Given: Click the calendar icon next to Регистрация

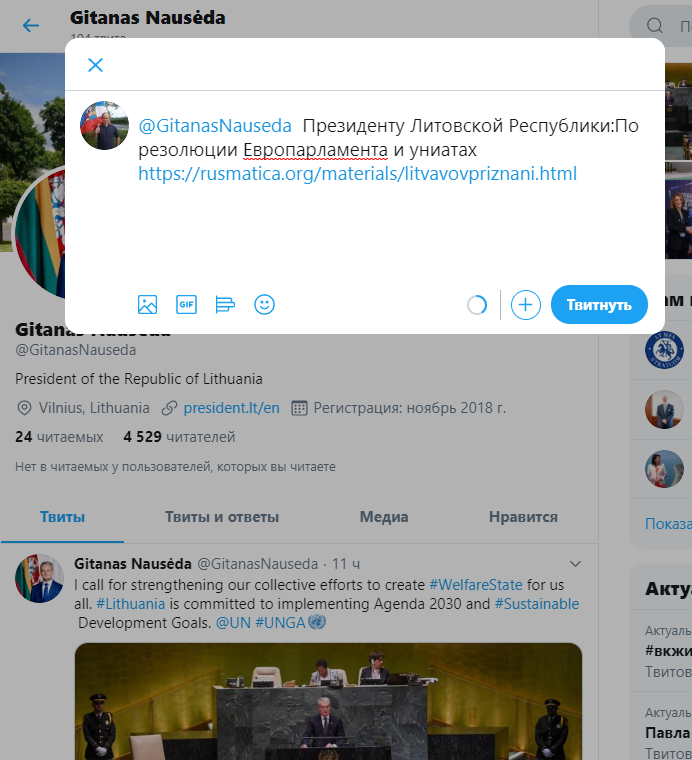Looking at the screenshot, I should [299, 408].
